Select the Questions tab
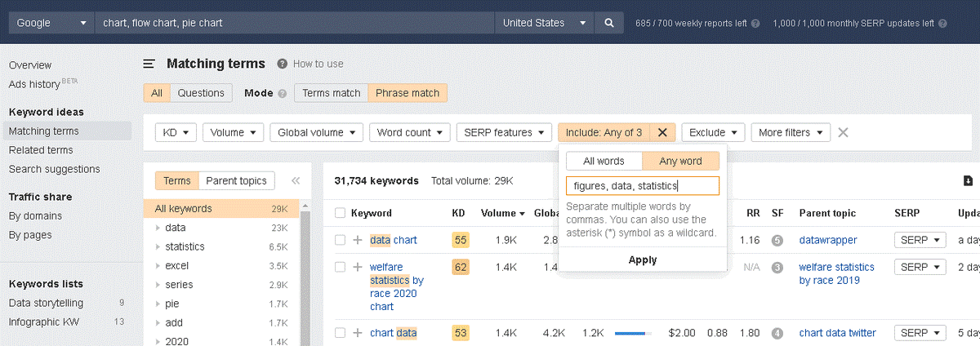Image resolution: width=980 pixels, height=346 pixels. [x=201, y=93]
